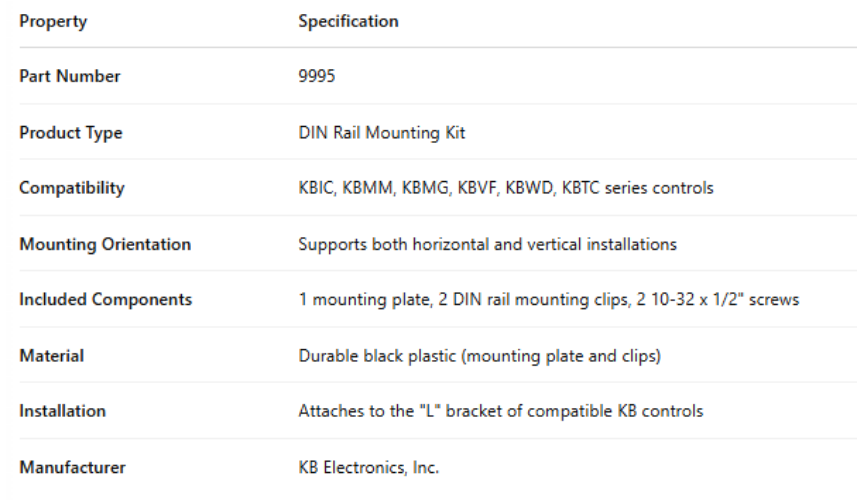Click the word KBTC in compatibility list
Viewport: 857px width, 500px height.
(x=574, y=188)
